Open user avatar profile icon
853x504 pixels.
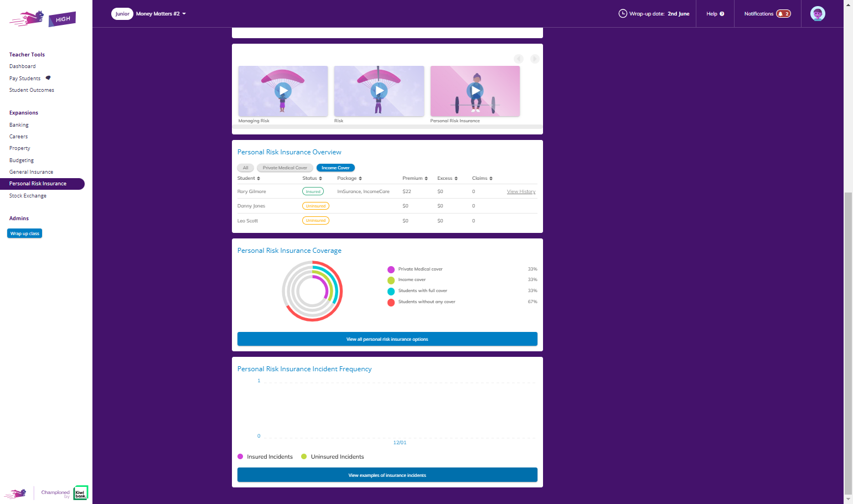[818, 14]
